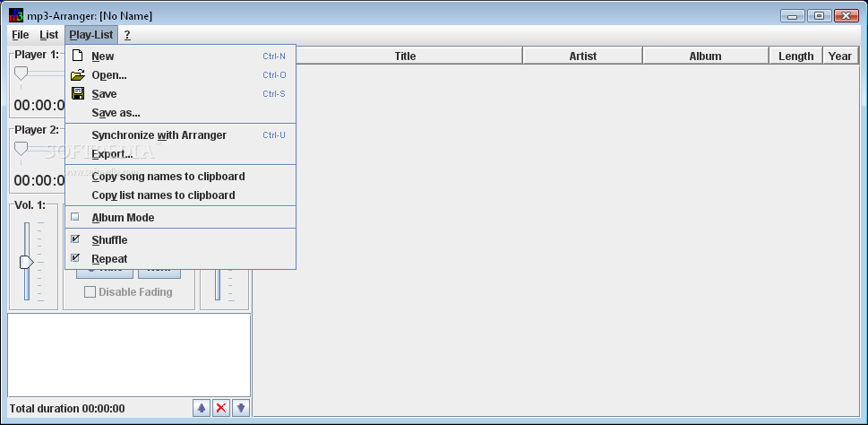Click the Player 1 position slider thumb
Viewport: 868px width, 425px height.
coord(21,74)
